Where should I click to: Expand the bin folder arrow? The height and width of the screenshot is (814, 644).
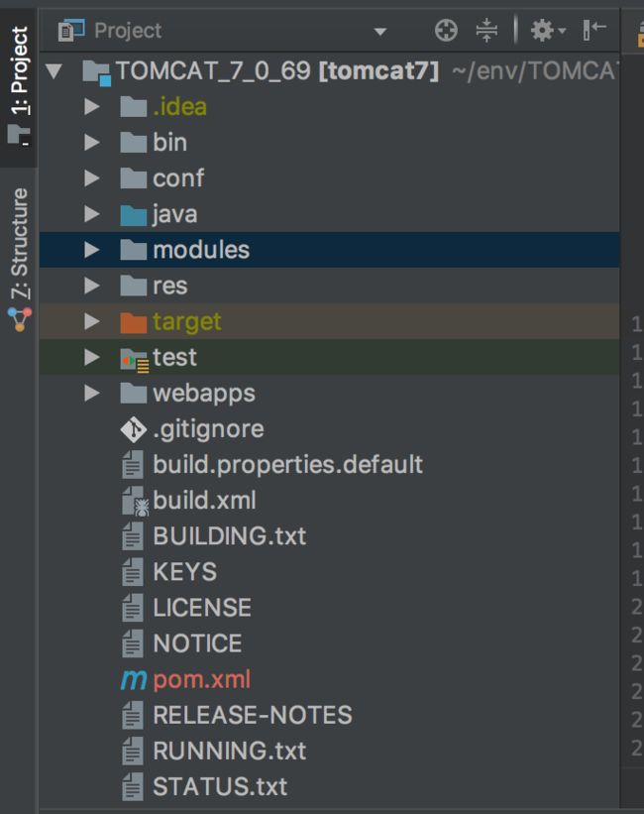tap(92, 142)
